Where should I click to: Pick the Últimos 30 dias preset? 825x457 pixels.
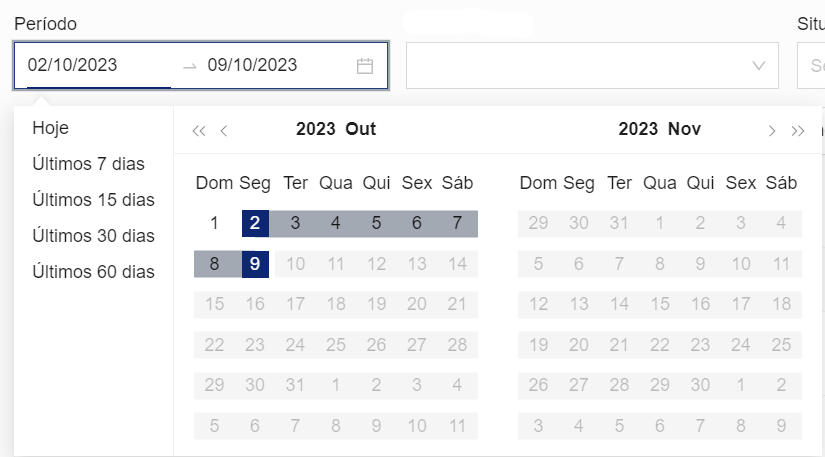tap(93, 236)
